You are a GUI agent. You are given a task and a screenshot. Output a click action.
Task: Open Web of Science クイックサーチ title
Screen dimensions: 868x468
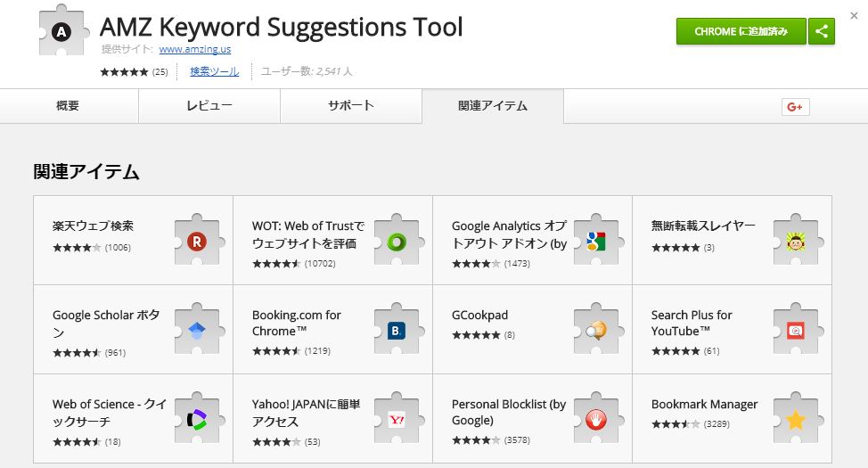click(109, 413)
